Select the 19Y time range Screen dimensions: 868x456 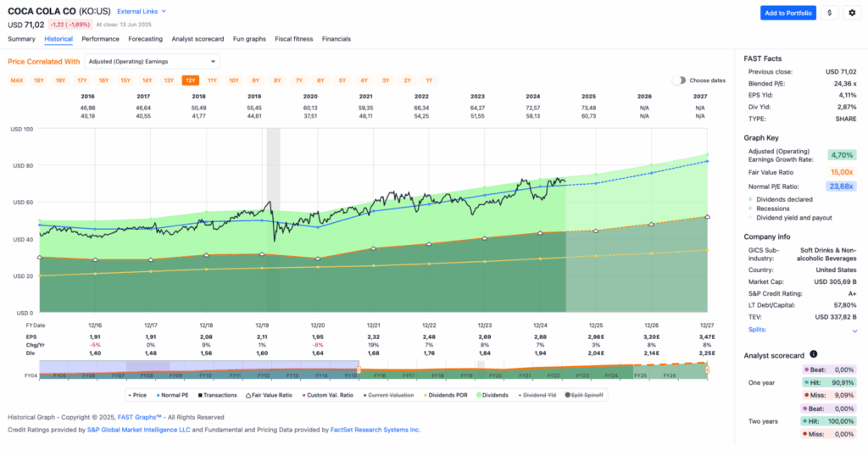[x=39, y=81]
